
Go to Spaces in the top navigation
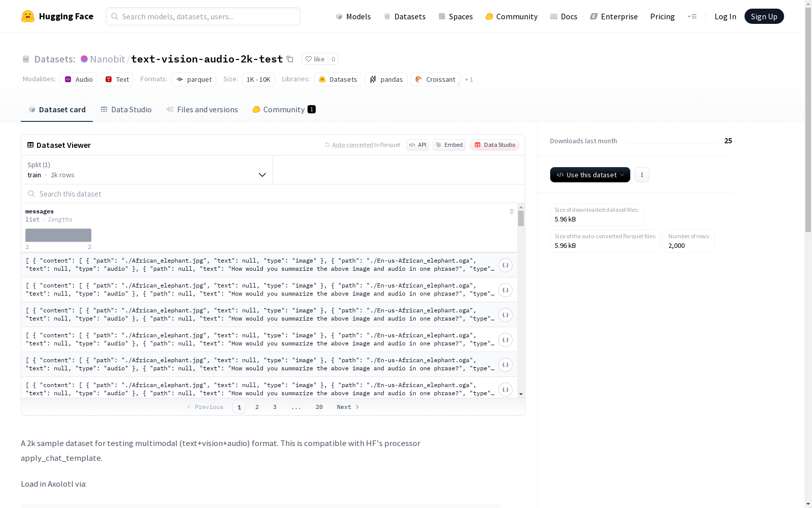[x=456, y=16]
